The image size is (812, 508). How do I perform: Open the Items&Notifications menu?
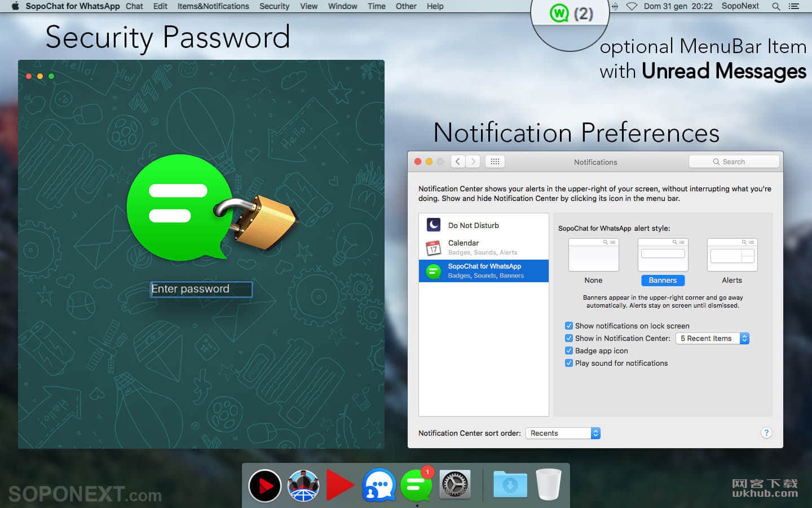tap(213, 6)
